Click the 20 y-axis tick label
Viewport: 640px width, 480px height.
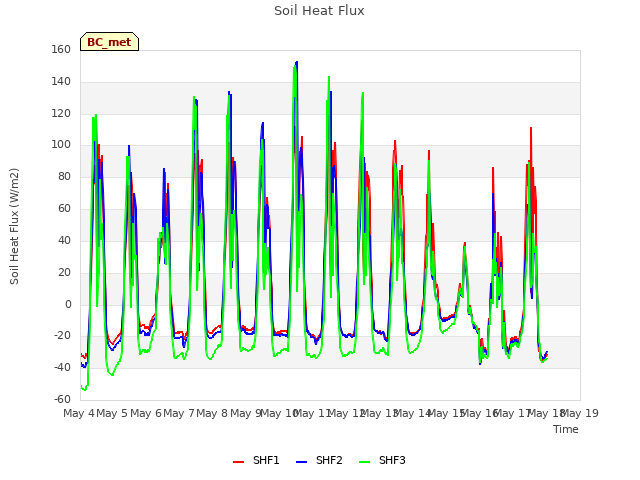64,272
